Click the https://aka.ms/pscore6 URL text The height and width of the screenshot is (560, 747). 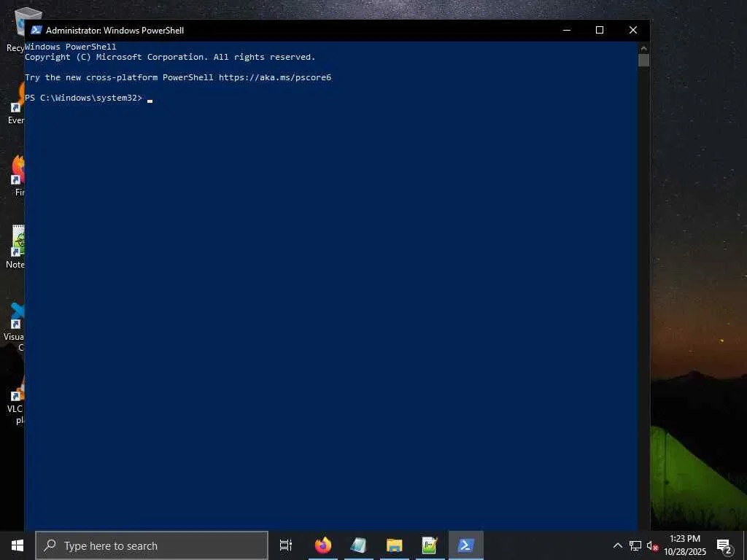(275, 77)
